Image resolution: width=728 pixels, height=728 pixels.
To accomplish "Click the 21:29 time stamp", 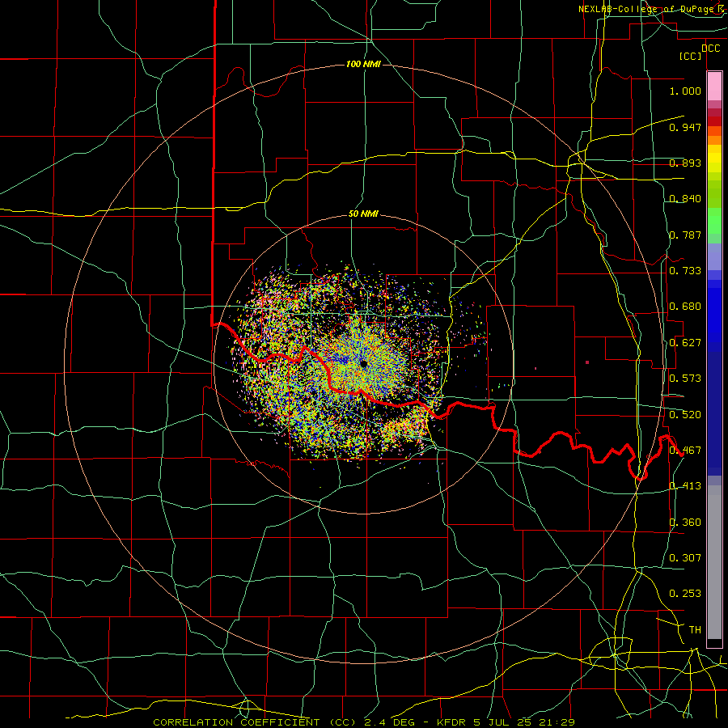I will click(557, 722).
